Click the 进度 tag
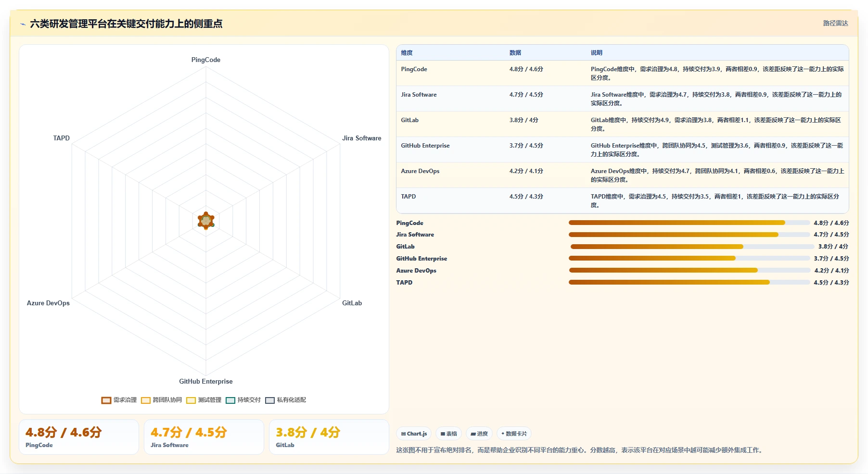Screen dimensions: 868x474 [x=479, y=434]
